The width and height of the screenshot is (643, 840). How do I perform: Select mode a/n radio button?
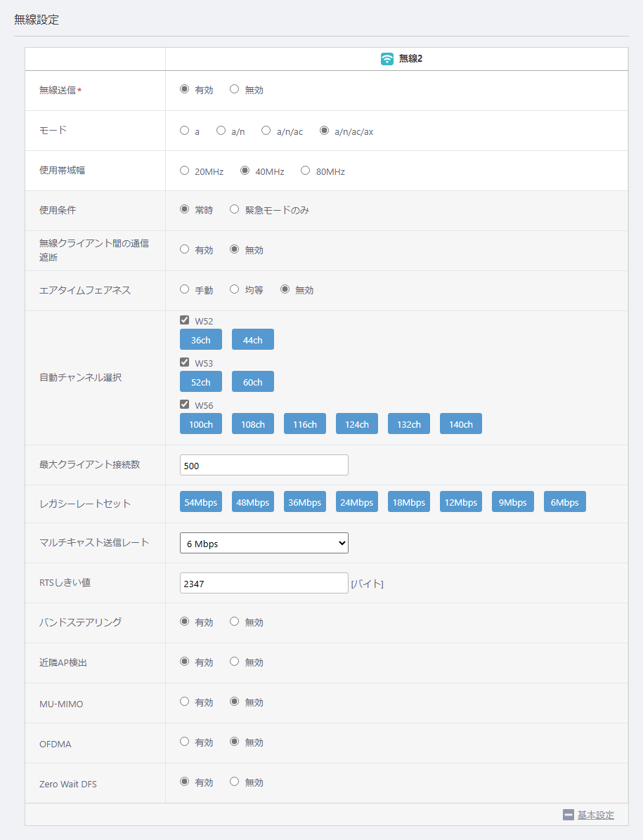221,130
